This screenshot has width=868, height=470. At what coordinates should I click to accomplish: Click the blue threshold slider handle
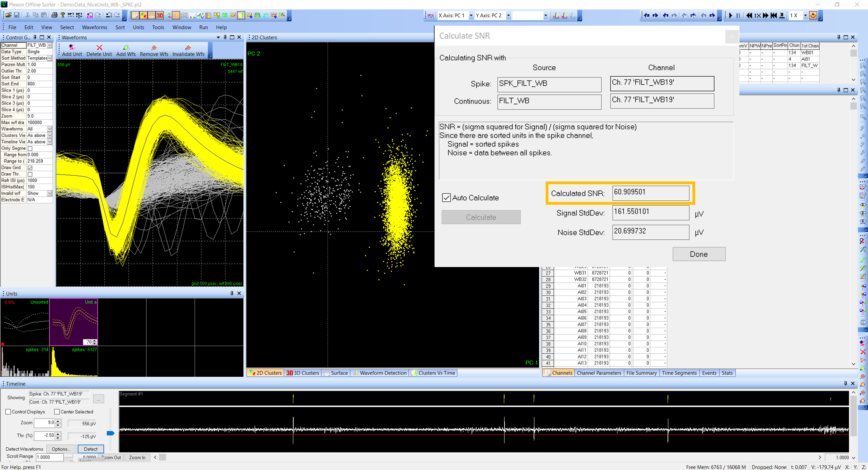click(x=110, y=433)
